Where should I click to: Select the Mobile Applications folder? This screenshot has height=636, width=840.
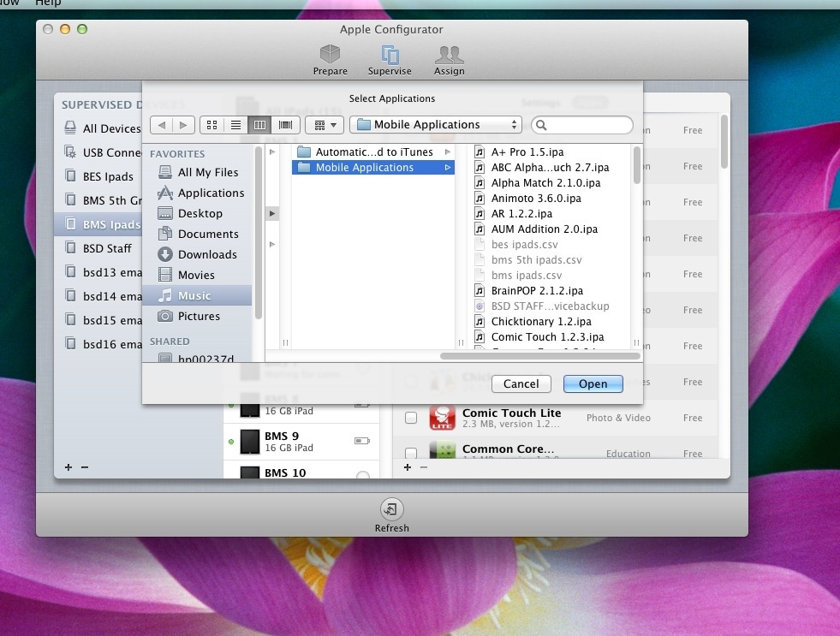(x=373, y=168)
